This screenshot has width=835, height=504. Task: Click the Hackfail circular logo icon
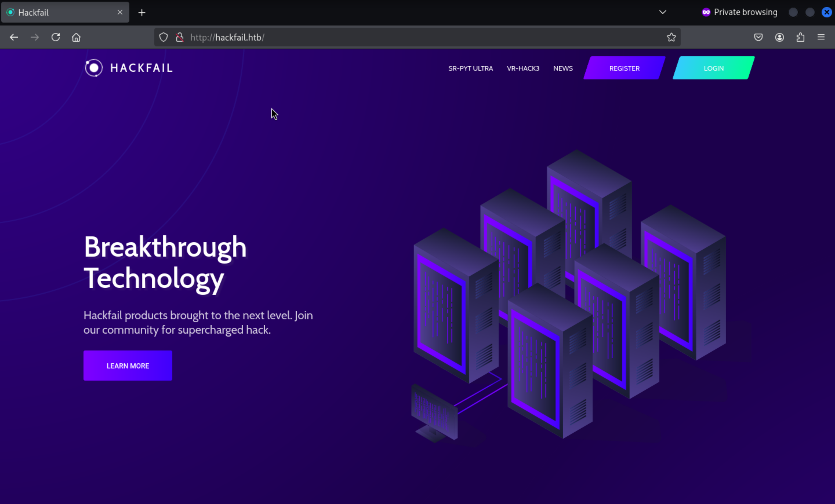[x=94, y=68]
